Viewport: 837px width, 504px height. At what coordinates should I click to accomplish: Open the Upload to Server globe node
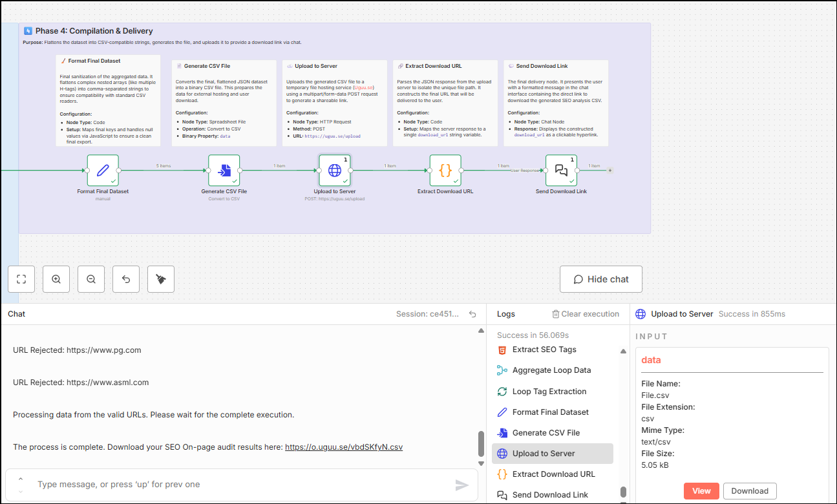[x=335, y=171]
